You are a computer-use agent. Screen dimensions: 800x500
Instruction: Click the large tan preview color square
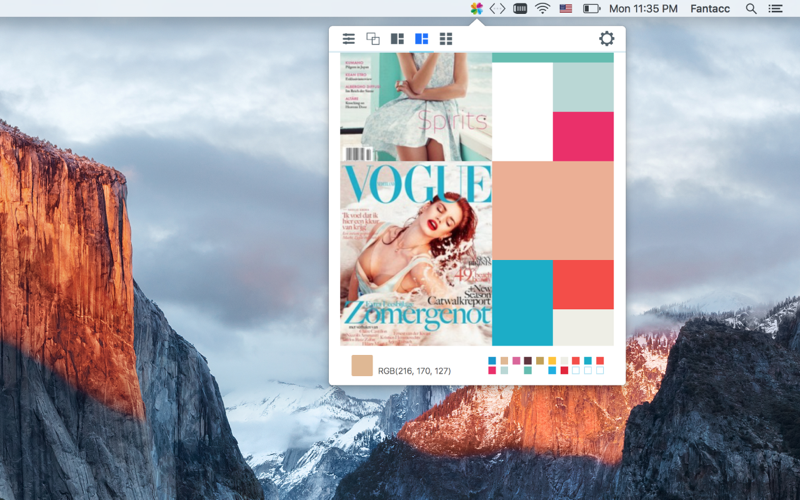coord(362,366)
